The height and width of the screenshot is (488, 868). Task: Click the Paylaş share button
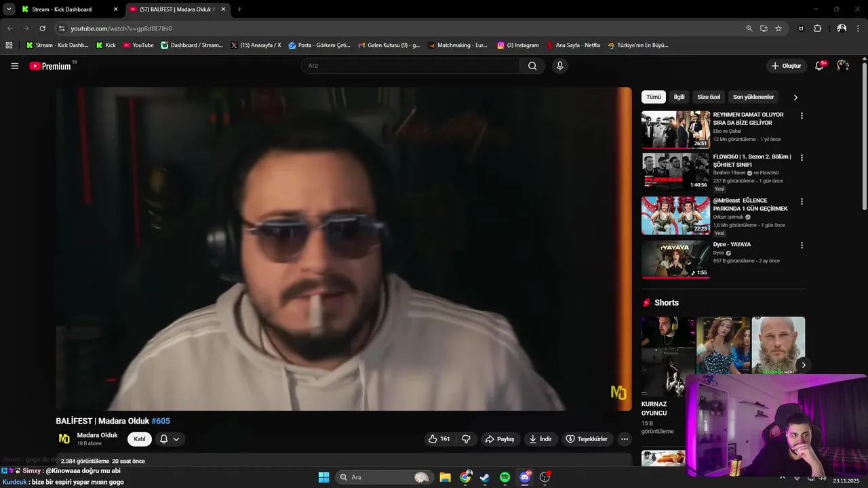tap(500, 439)
